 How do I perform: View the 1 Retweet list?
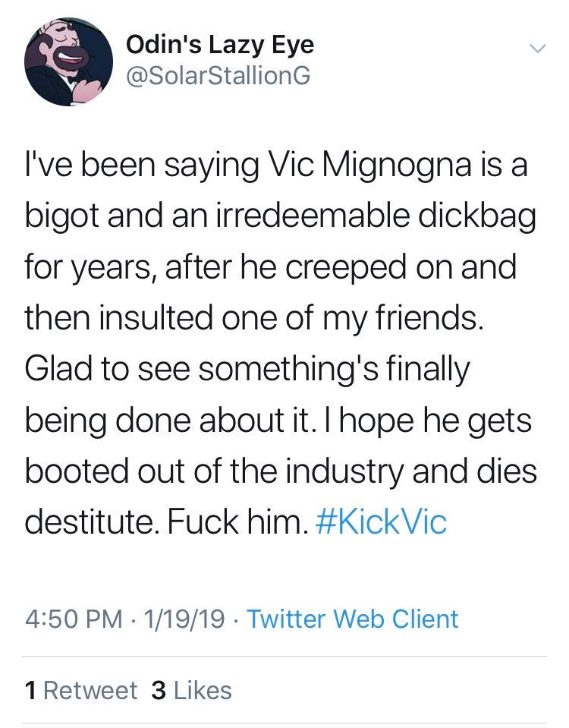point(82,690)
